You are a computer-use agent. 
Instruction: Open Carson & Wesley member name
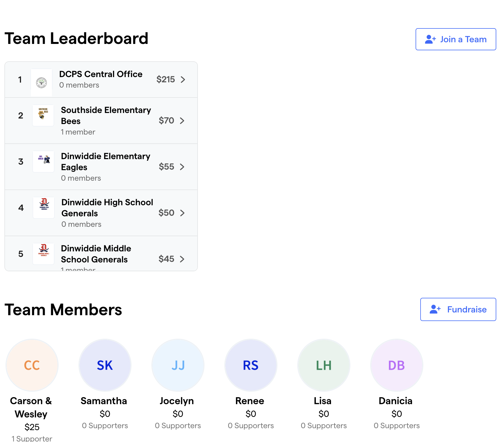[31, 407]
